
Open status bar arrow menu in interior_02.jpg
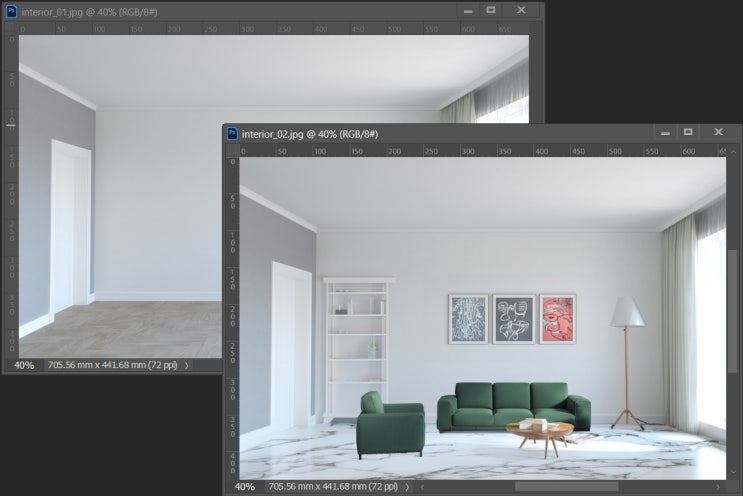407,487
